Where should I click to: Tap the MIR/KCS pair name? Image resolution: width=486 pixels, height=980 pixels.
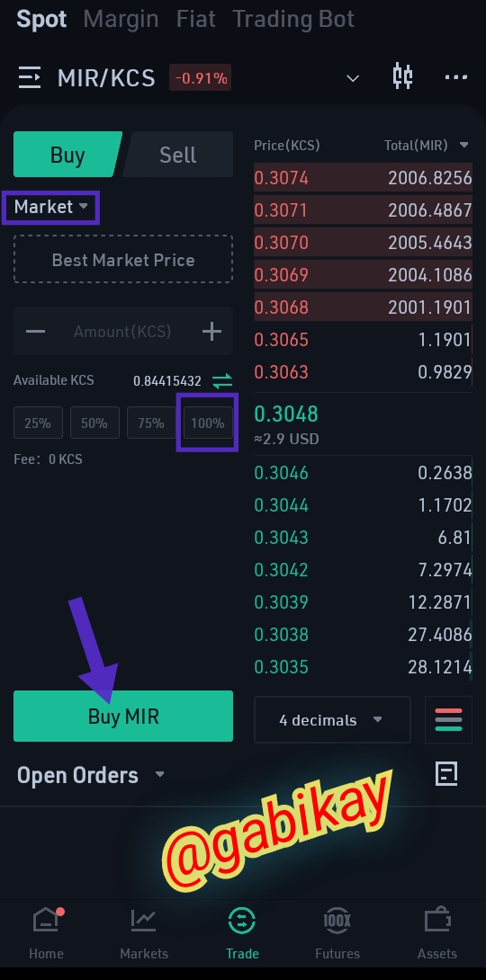click(106, 78)
